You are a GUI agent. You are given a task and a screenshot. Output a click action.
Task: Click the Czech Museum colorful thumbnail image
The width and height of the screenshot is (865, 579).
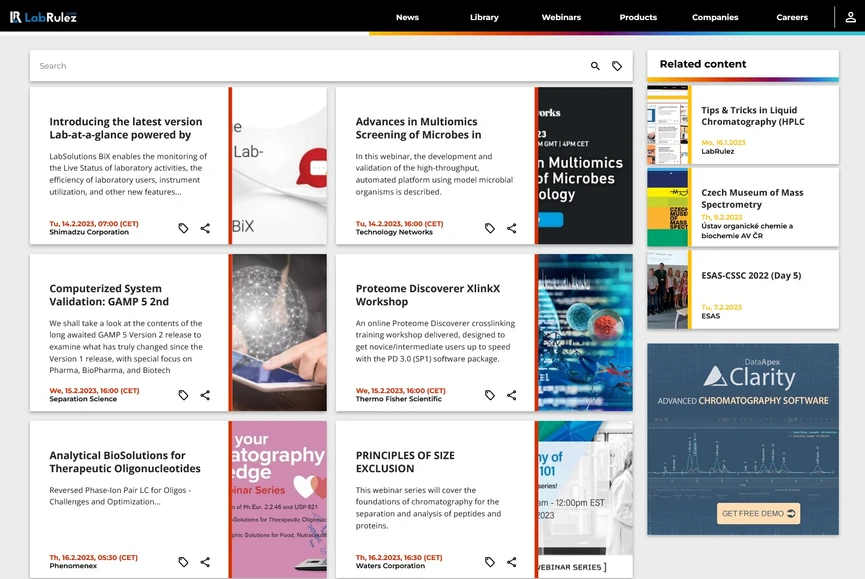point(668,207)
